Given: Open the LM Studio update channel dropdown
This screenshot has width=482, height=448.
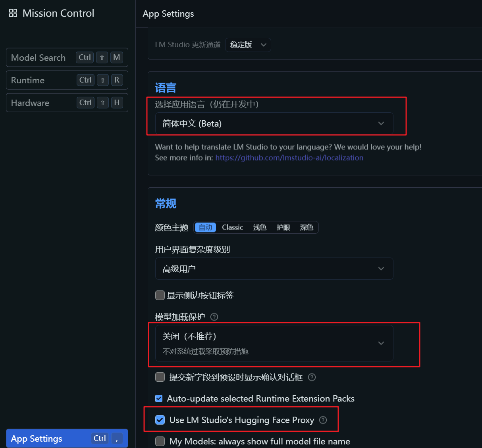Looking at the screenshot, I should tap(248, 45).
